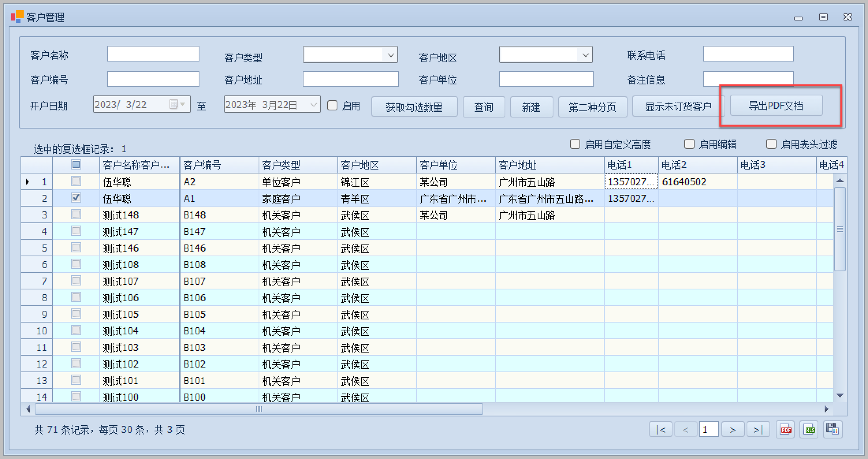
Task: Click into the 客户名称 input field
Action: (x=153, y=54)
